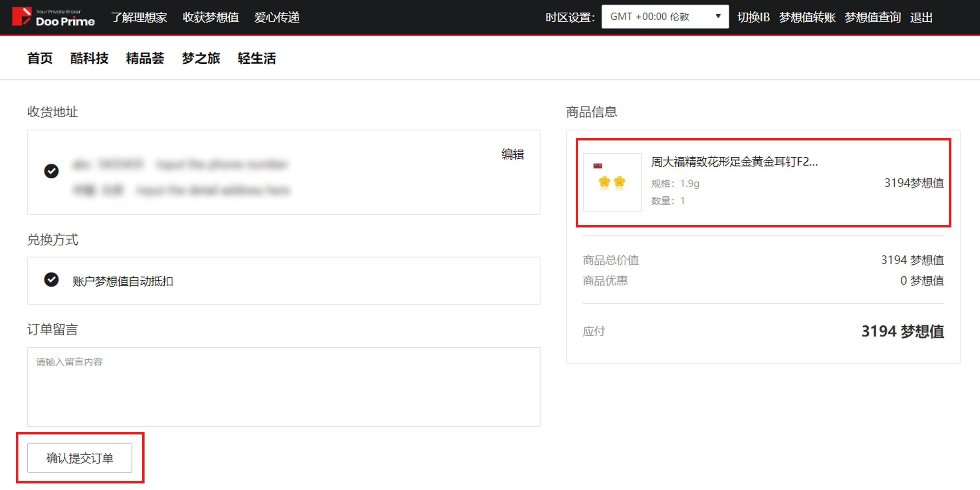
Task: Click the 确认提交订单 button
Action: click(80, 458)
